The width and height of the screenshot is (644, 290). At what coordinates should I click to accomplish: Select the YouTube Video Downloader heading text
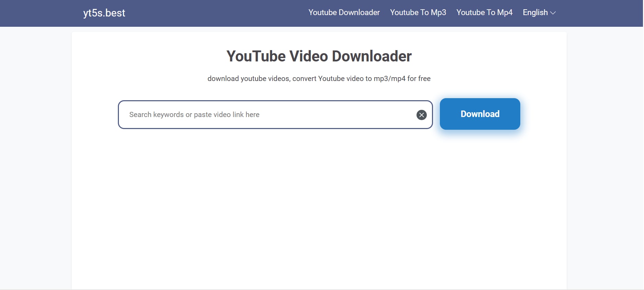coord(319,56)
